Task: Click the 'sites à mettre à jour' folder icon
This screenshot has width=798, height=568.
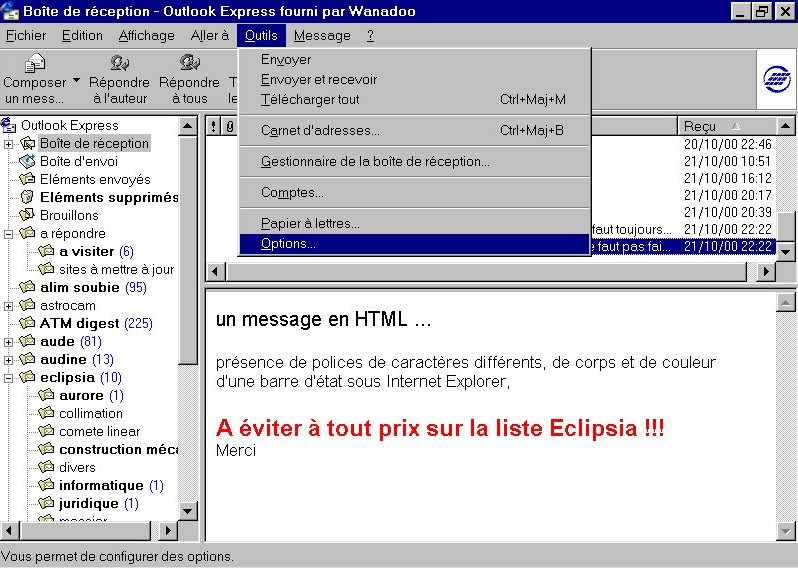Action: (x=46, y=269)
